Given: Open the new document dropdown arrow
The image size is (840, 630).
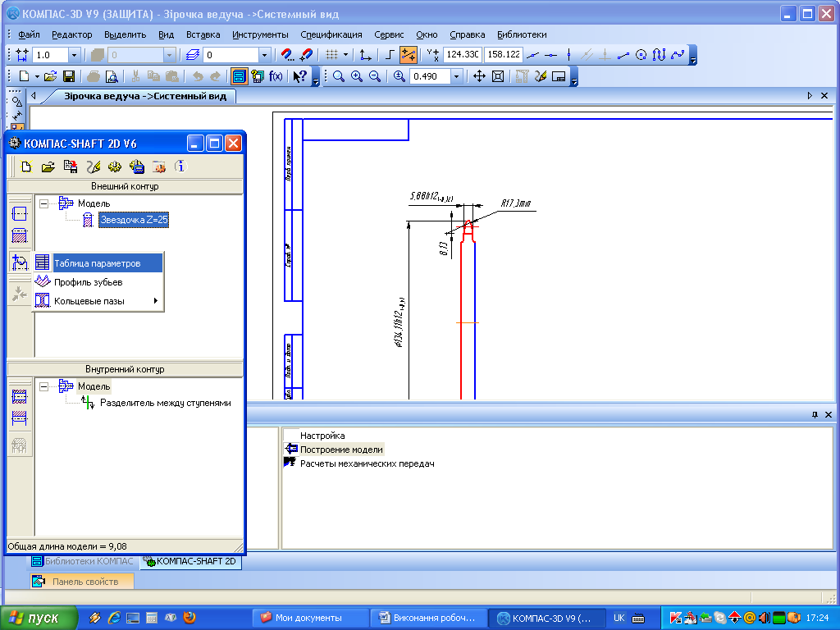Looking at the screenshot, I should (37, 76).
